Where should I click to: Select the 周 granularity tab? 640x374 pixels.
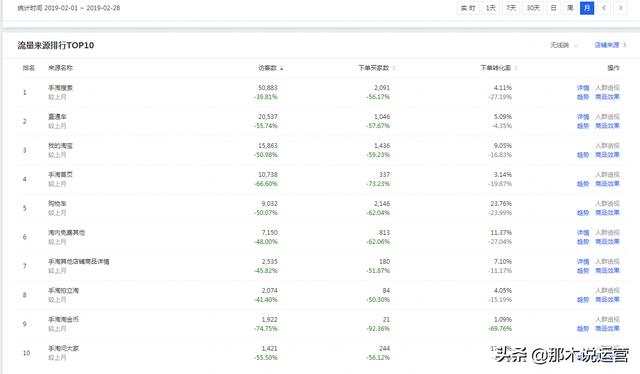click(x=570, y=8)
